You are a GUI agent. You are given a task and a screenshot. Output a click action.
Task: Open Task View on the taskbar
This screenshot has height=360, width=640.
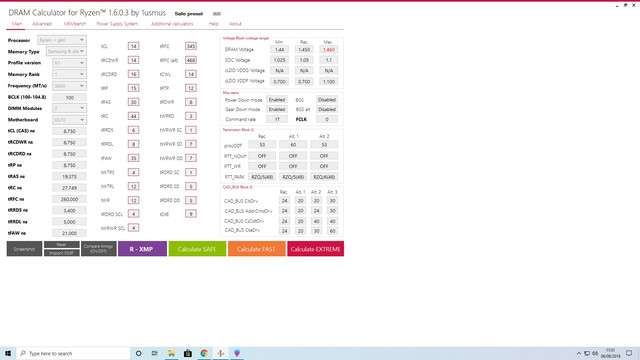point(155,353)
